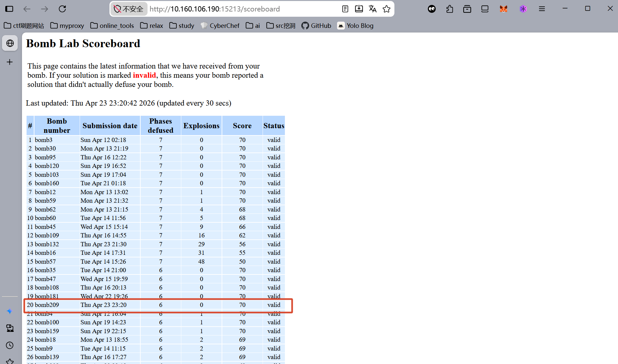Screen dimensions: 618x364
Task: Open the container tabs toolbar icon
Action: tap(467, 9)
